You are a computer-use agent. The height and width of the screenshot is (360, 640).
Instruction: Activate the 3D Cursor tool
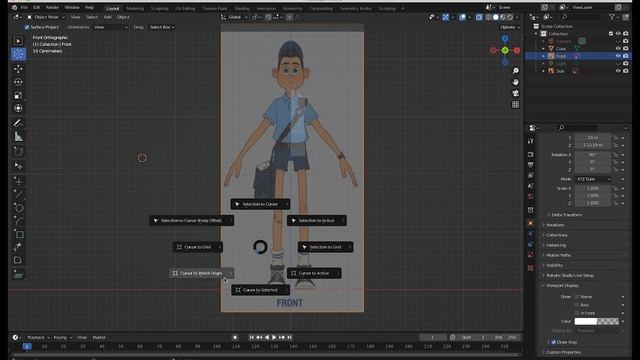coord(18,54)
